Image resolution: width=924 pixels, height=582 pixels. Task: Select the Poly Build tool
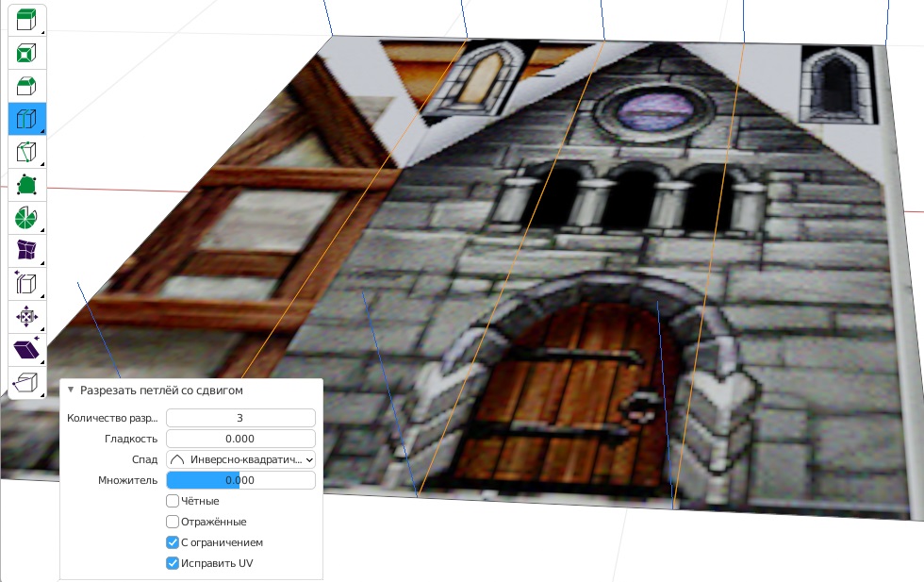click(26, 185)
